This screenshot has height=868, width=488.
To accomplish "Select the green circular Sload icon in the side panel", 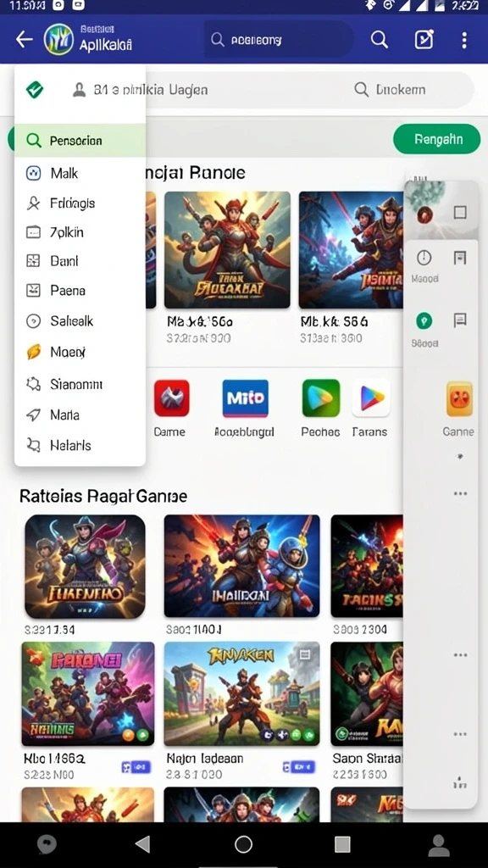I will tap(424, 320).
